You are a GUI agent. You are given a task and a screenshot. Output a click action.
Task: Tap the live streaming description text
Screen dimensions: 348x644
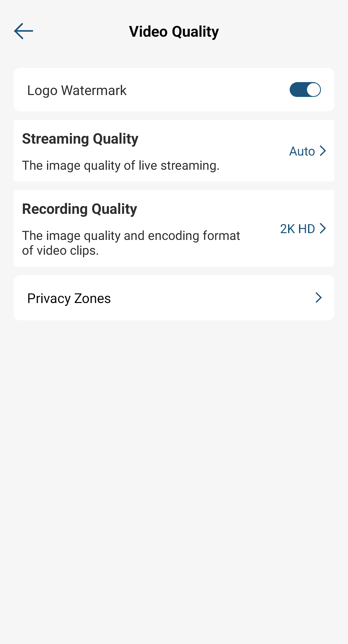click(x=121, y=166)
